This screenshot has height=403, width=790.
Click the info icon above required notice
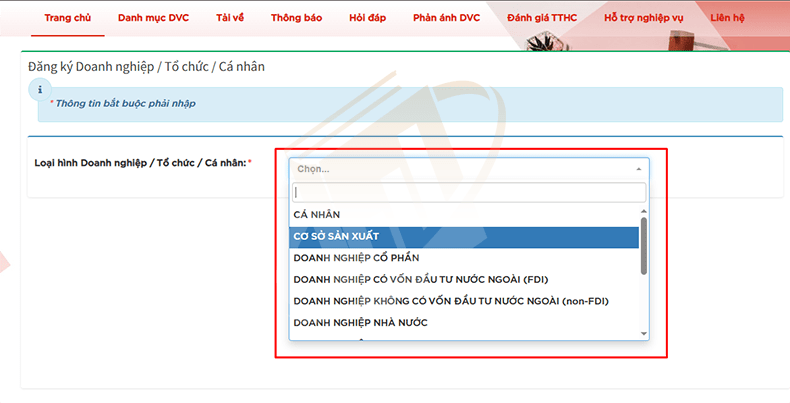(40, 88)
